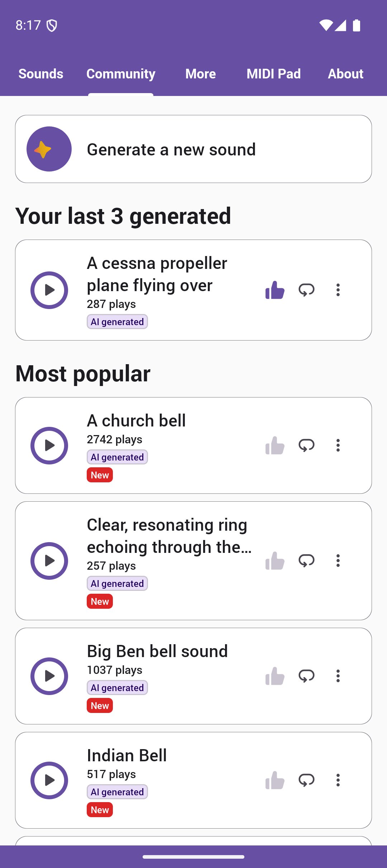Open more options for church bell
The image size is (387, 868).
[338, 445]
